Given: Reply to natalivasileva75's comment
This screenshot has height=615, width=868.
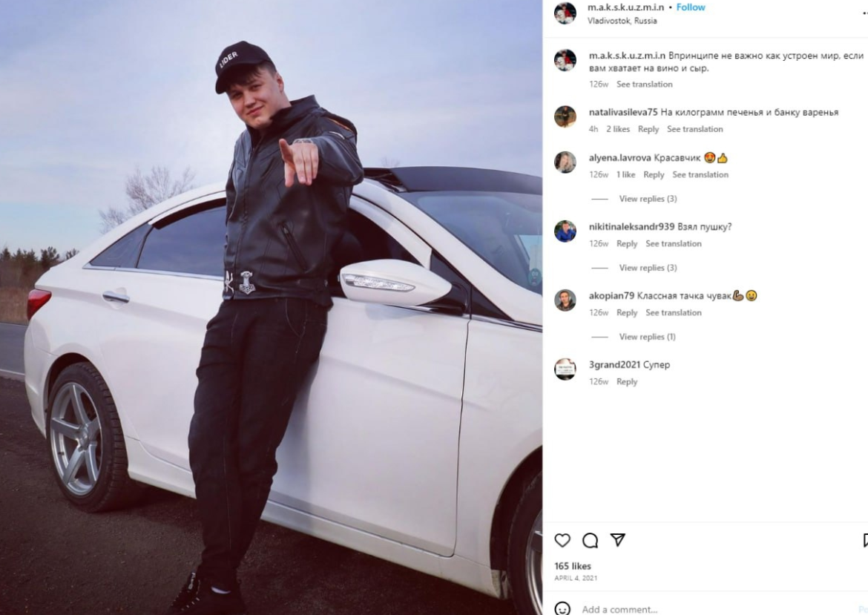Looking at the screenshot, I should click(648, 129).
